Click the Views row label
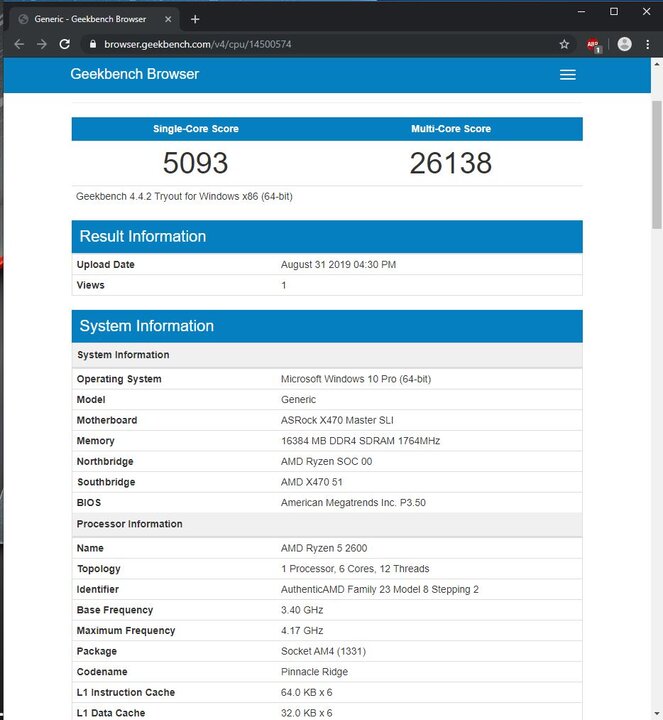This screenshot has height=720, width=663. (x=90, y=285)
